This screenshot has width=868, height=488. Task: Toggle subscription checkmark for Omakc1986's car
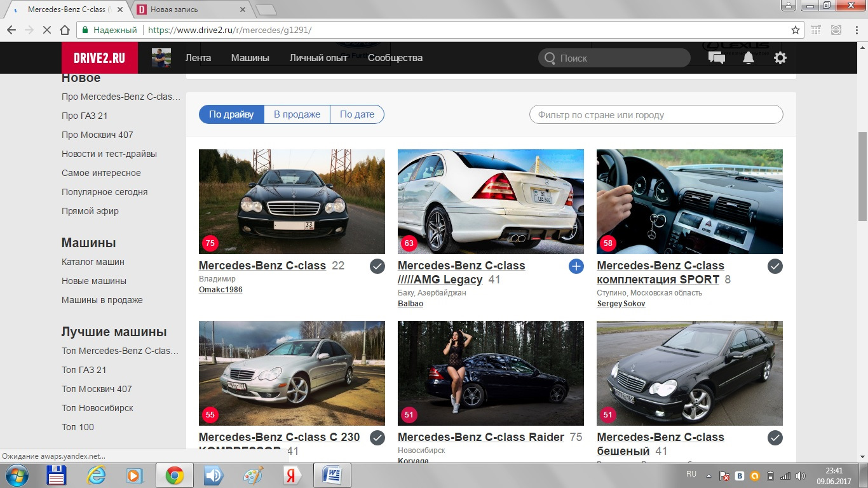click(x=377, y=266)
